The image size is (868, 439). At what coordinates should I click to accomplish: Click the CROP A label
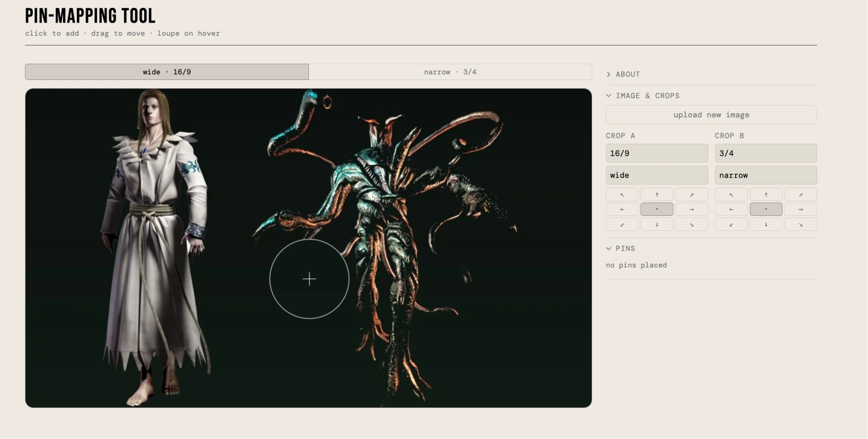point(620,136)
